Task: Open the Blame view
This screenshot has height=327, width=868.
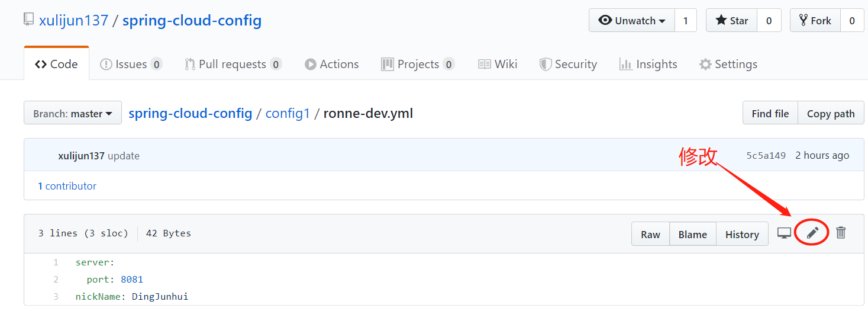Action: point(693,234)
